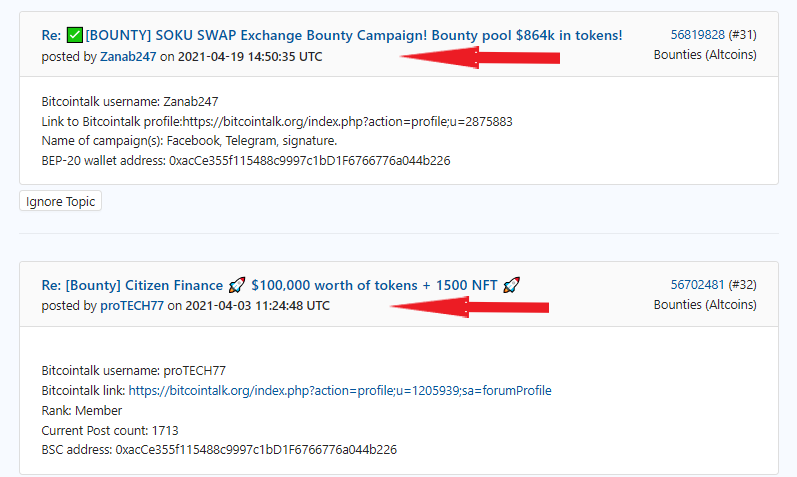Click Bounties (Altcoins) label in the proTECH77 post

tap(705, 305)
